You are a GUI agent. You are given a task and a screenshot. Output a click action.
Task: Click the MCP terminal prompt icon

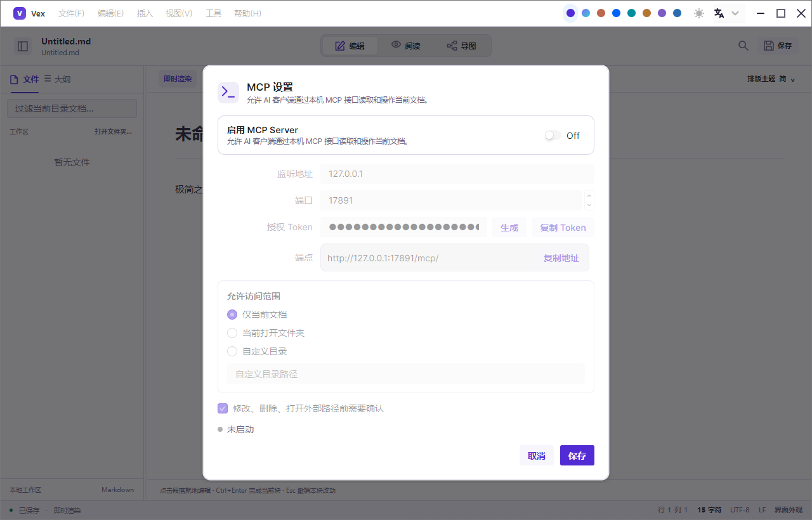(228, 93)
